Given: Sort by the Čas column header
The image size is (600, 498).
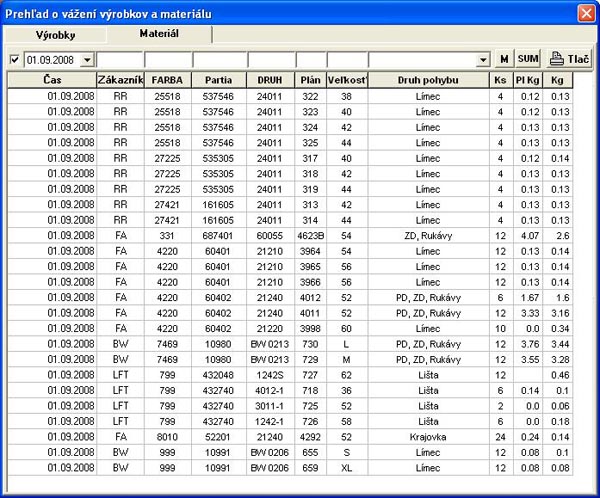Looking at the screenshot, I should [52, 79].
